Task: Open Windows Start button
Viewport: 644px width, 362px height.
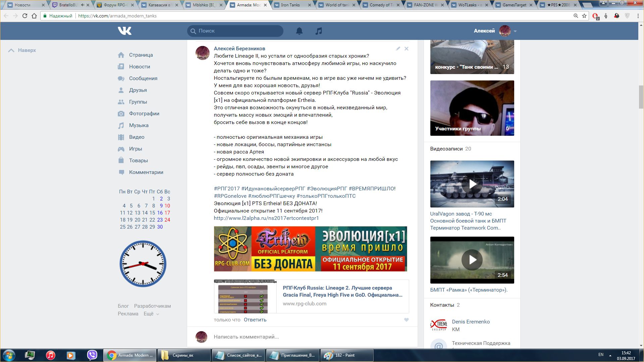Action: [9, 355]
